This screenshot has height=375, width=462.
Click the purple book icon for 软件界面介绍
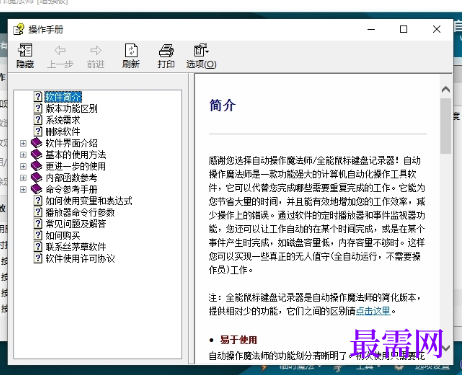coord(36,143)
